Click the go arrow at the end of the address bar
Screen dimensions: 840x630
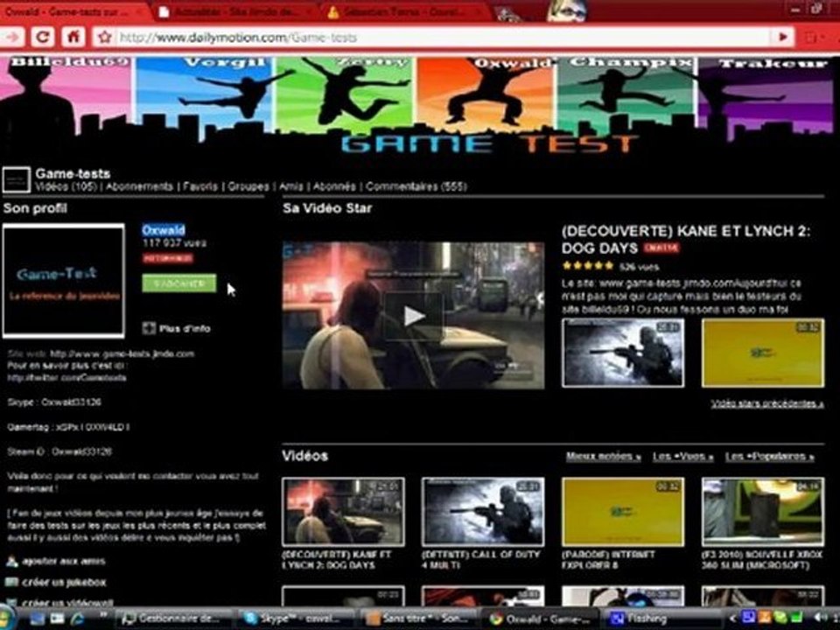pos(782,37)
